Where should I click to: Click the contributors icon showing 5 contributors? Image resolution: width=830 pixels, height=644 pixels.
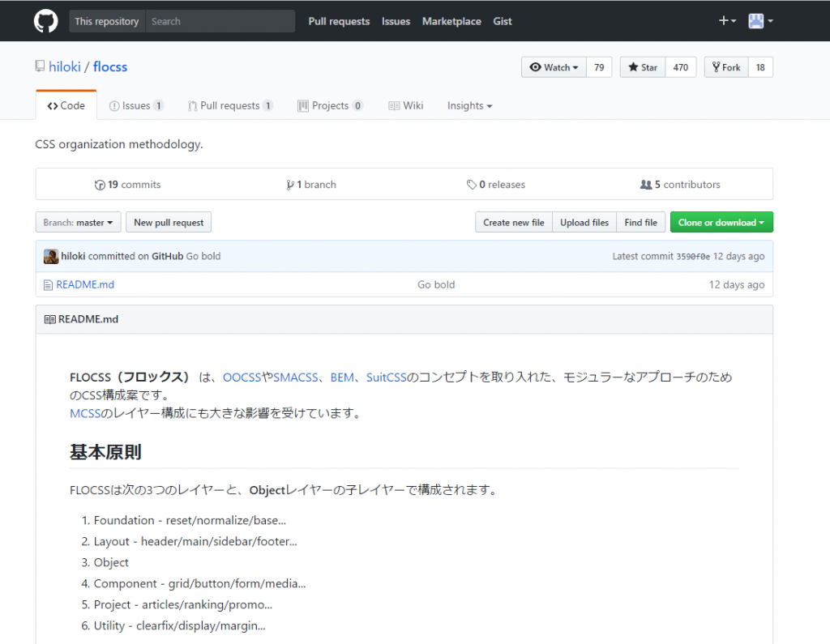[x=648, y=184]
